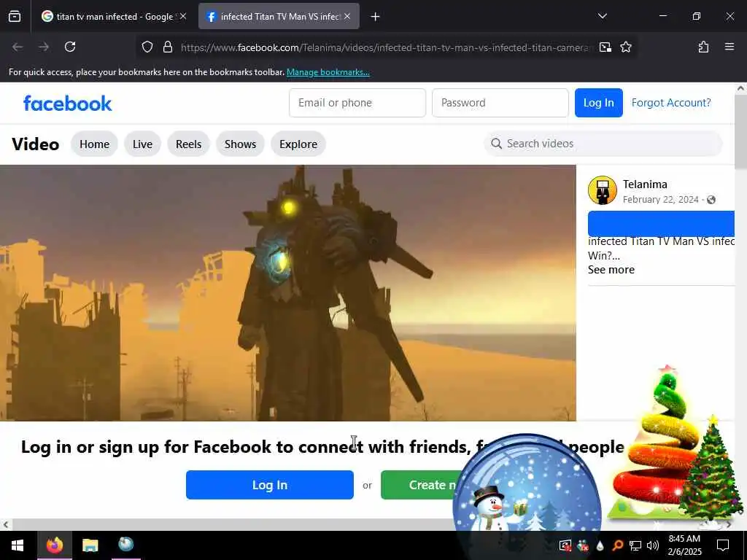Screen dimensions: 747x560
Task: Click horizontal scrollbar left arrow
Action: pos(6,524)
